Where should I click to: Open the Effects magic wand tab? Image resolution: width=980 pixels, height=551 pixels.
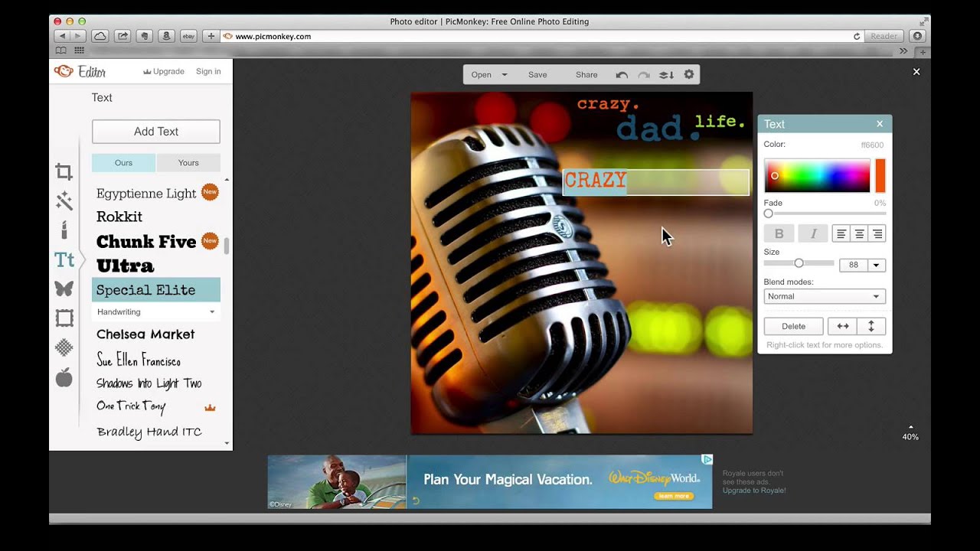64,201
